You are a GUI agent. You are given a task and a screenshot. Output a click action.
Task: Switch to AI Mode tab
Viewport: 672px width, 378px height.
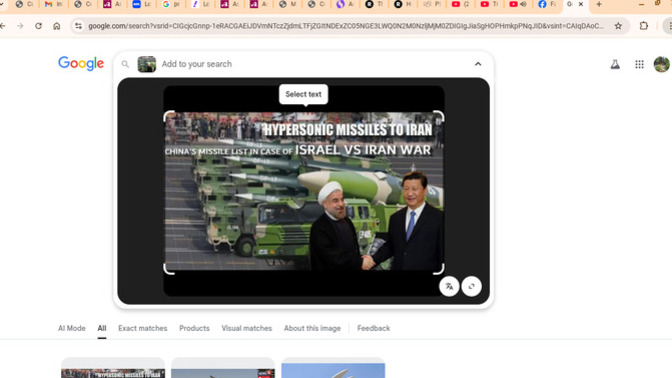tap(72, 328)
